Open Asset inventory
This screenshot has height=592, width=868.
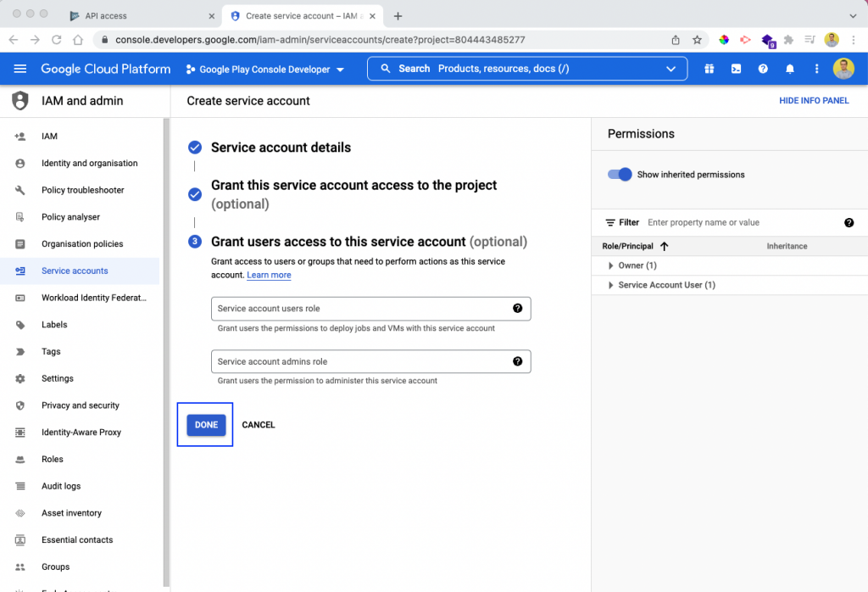[x=80, y=513]
